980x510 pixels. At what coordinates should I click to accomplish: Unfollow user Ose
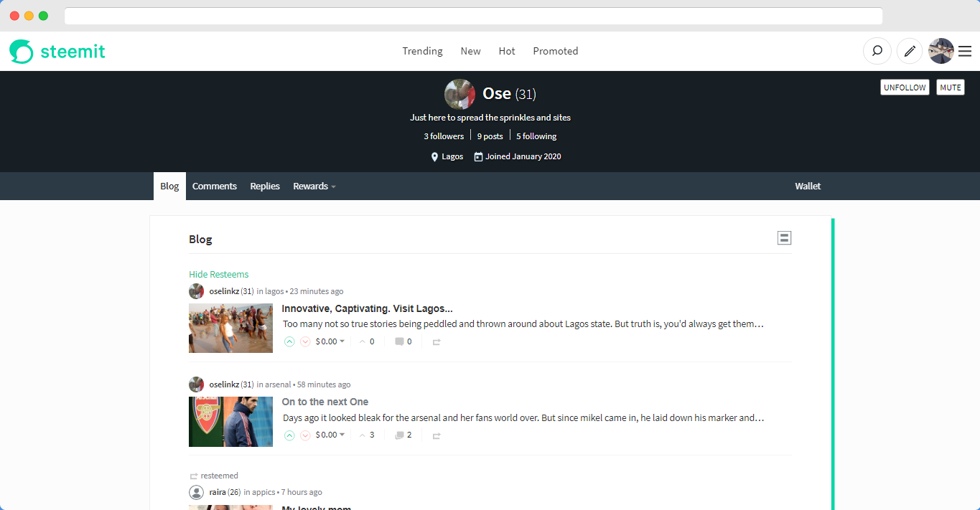click(x=905, y=87)
